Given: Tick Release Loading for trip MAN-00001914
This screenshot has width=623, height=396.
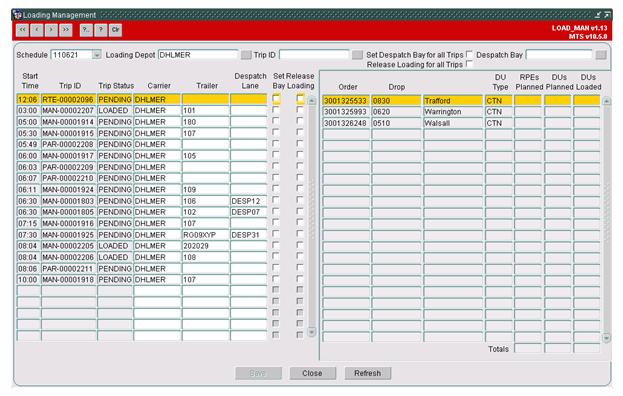Looking at the screenshot, I should tap(300, 121).
